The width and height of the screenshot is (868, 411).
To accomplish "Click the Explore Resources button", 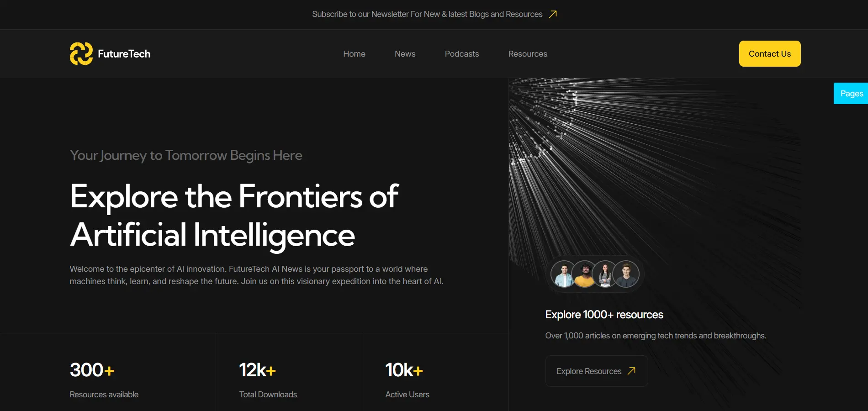I will tap(597, 371).
